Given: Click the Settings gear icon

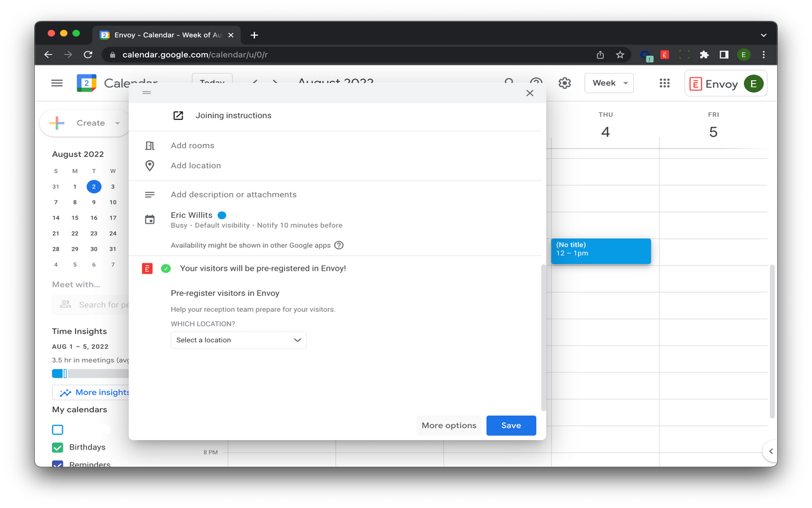Looking at the screenshot, I should point(565,83).
